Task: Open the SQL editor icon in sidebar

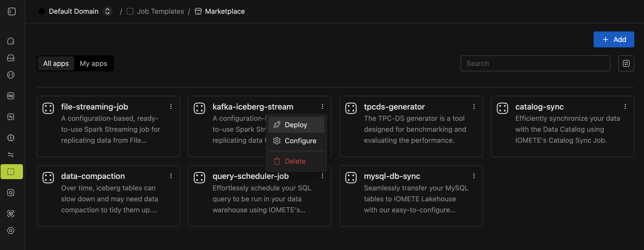Action: [11, 96]
